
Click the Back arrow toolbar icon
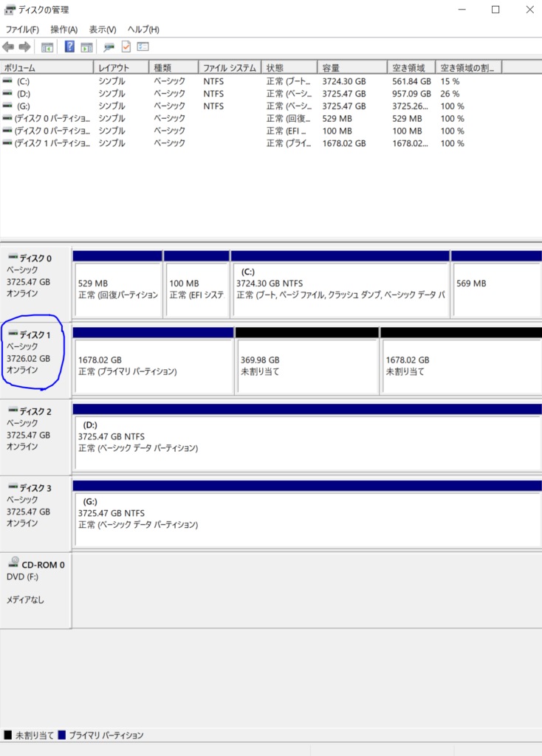coord(8,47)
